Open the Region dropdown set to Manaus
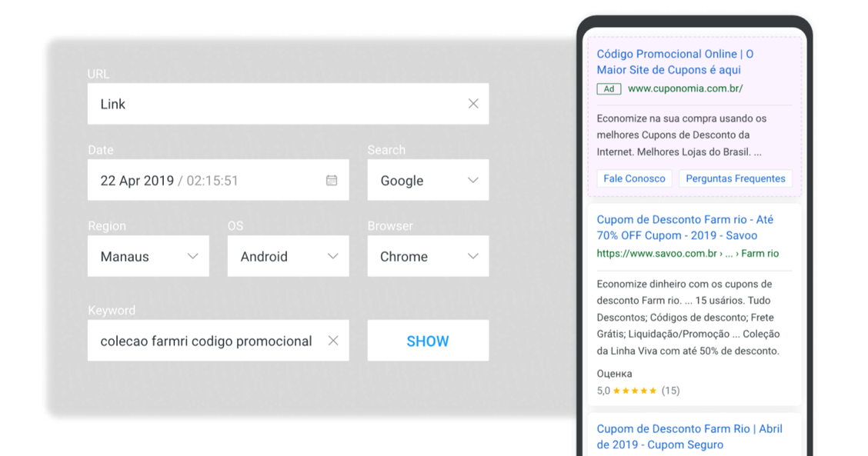The width and height of the screenshot is (868, 456). tap(149, 256)
